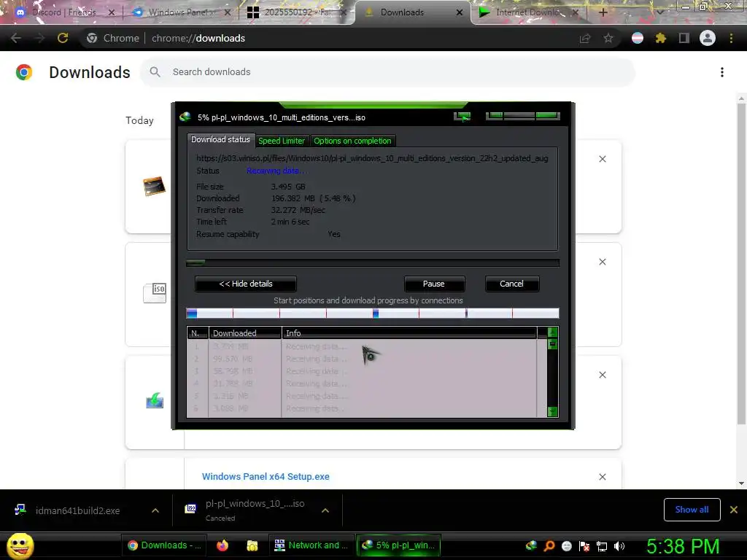Share this page icon
This screenshot has width=747, height=560.
585,38
